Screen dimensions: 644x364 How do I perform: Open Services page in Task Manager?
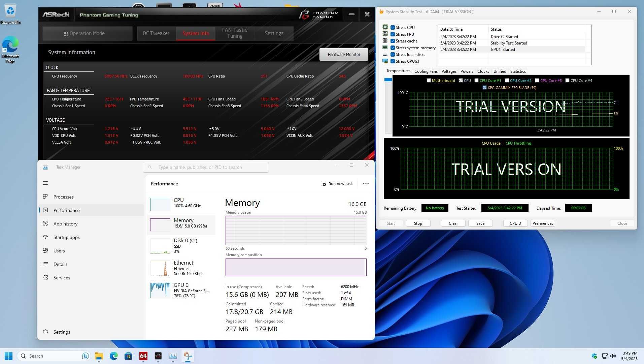click(91, 278)
